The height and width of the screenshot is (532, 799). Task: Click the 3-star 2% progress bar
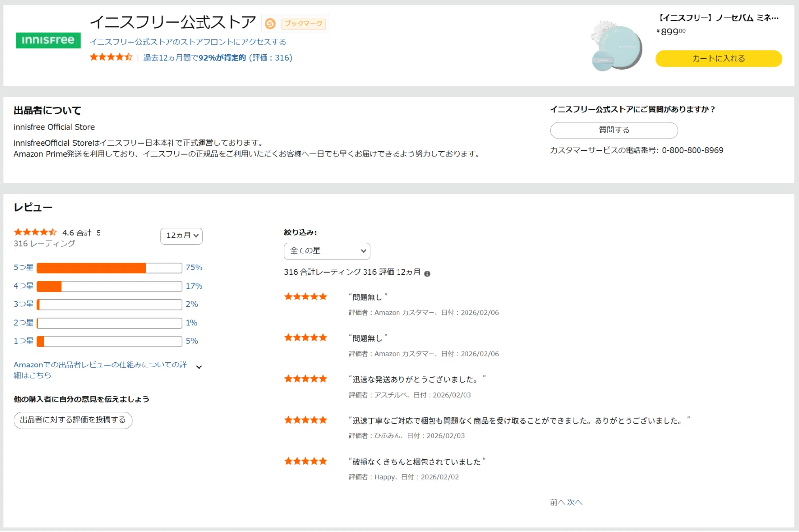click(109, 305)
